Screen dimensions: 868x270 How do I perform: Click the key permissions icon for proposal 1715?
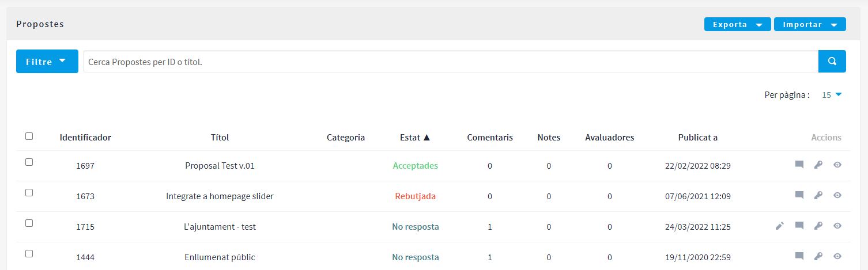(818, 226)
